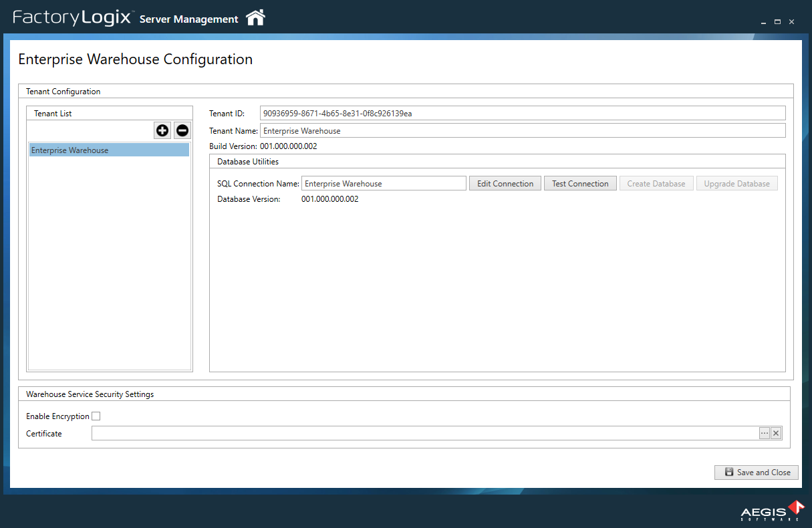Click the Server Management title text
812x528 pixels.
(x=188, y=19)
